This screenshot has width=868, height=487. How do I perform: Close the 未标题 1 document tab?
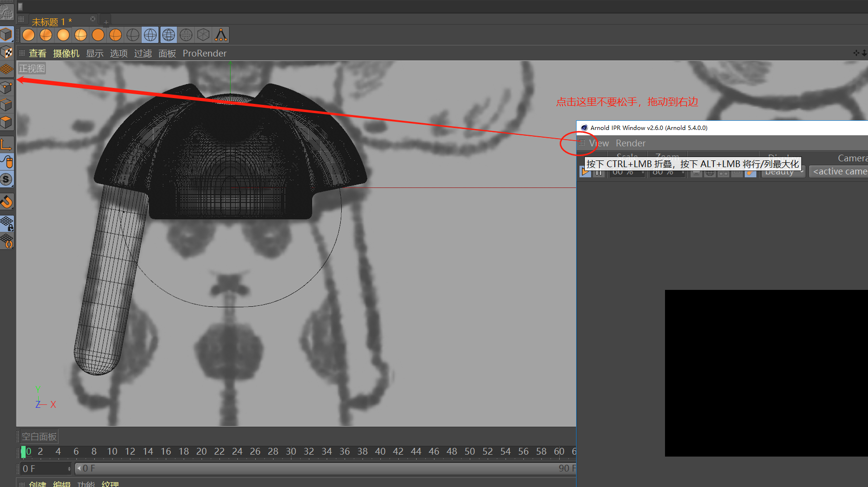coord(93,19)
